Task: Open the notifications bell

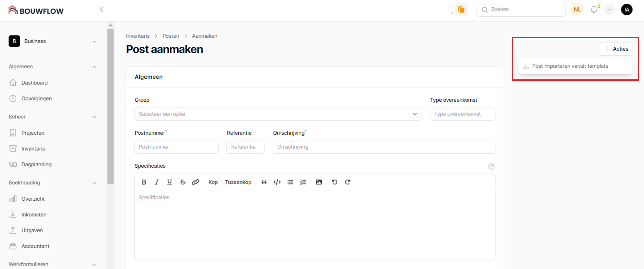Action: coord(594,10)
